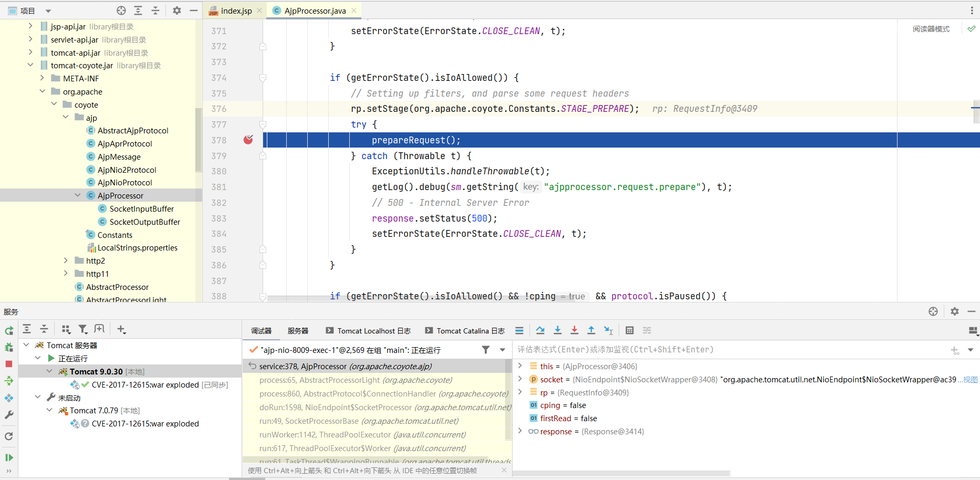
Task: Expand the rp RequestInfo variable
Action: click(x=520, y=392)
